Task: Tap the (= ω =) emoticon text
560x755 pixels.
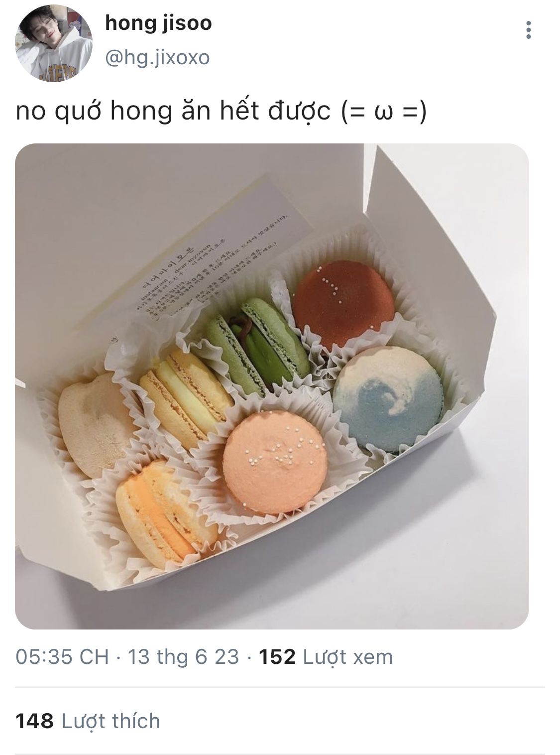Action: (x=384, y=112)
